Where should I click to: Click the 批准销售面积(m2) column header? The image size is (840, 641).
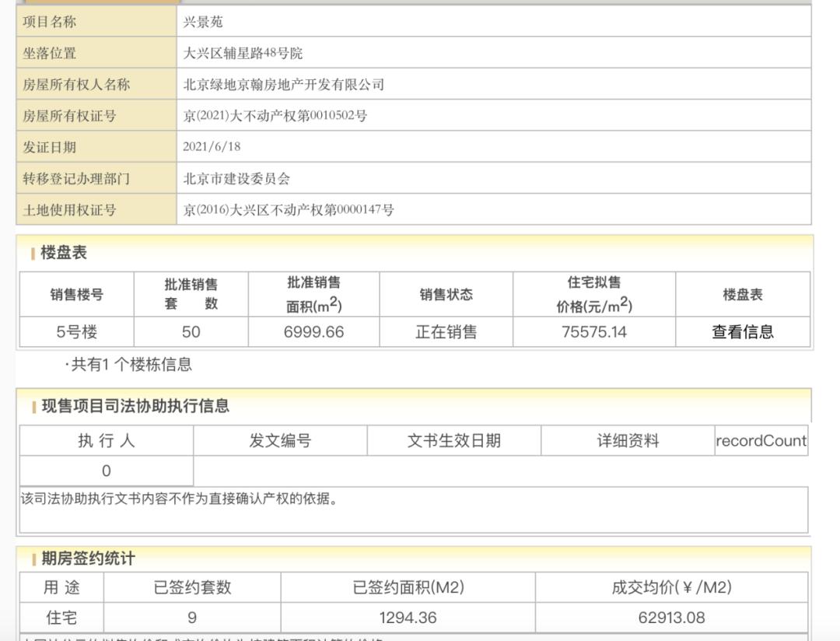[x=314, y=294]
